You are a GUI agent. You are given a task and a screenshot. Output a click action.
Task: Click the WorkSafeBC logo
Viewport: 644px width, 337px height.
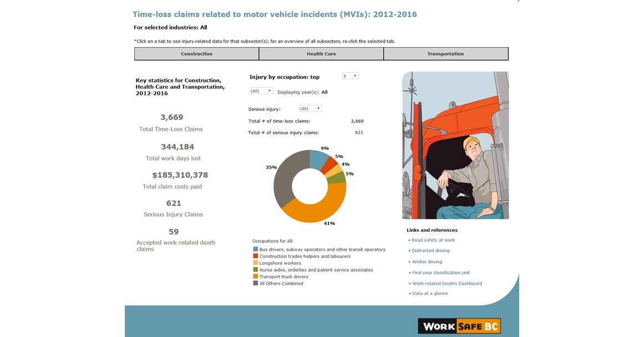(459, 325)
